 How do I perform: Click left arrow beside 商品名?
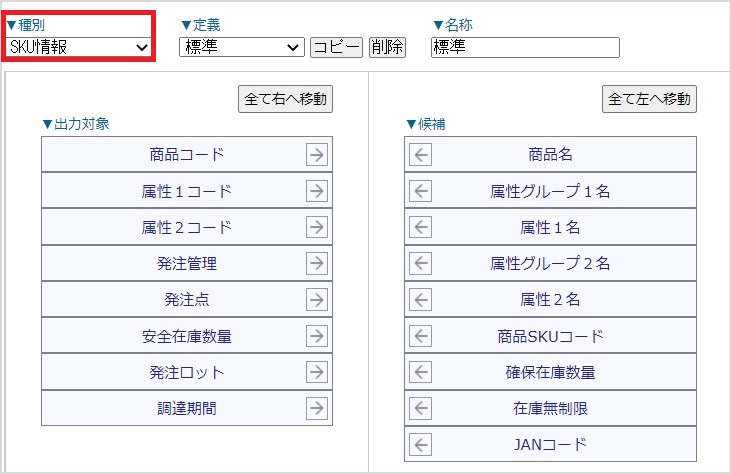click(x=421, y=155)
